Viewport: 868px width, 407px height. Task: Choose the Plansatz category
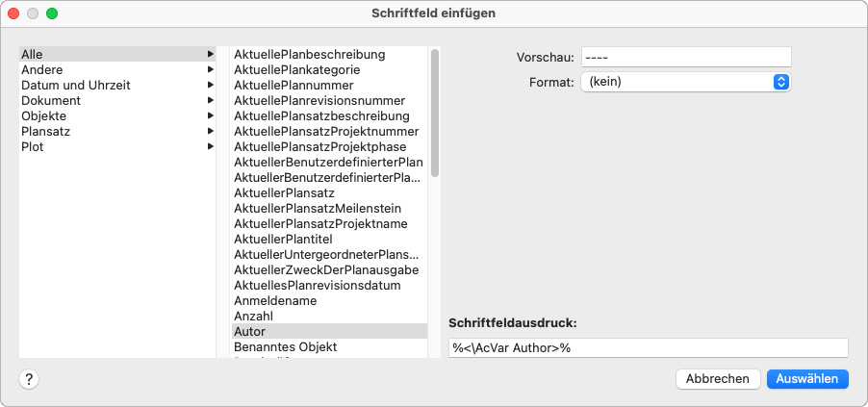(46, 132)
